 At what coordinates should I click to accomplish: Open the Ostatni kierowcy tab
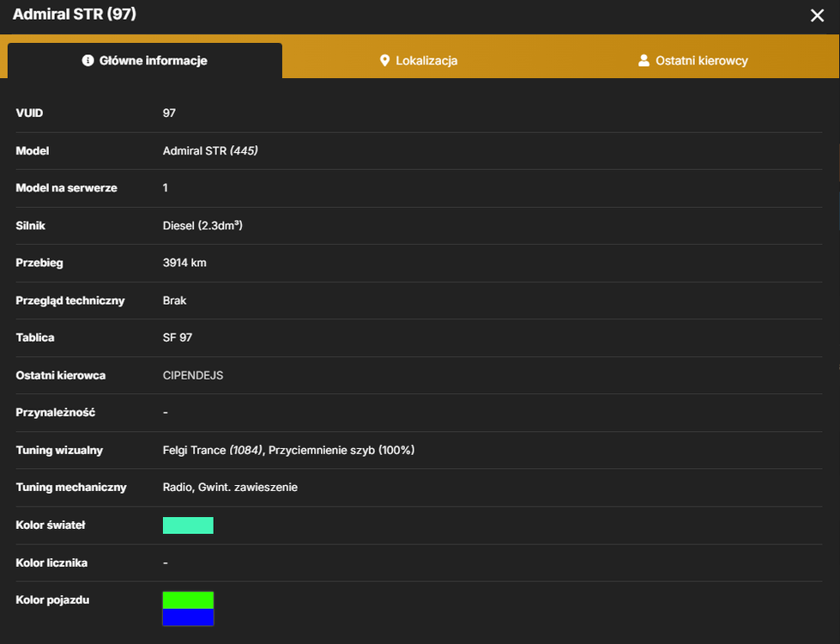[x=692, y=61]
